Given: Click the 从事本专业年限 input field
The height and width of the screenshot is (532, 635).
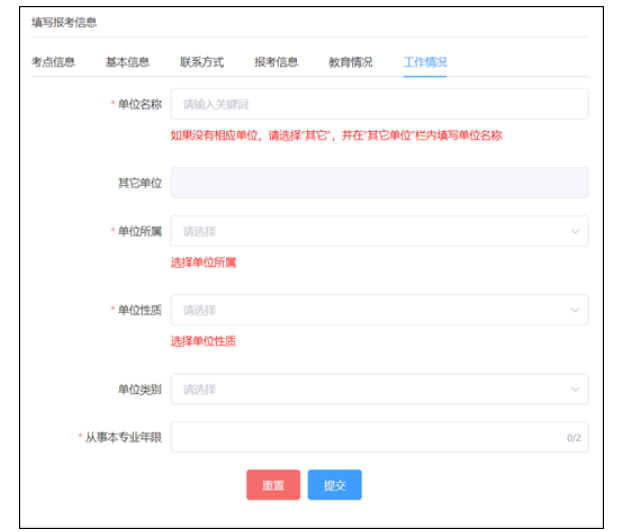Looking at the screenshot, I should [365, 437].
